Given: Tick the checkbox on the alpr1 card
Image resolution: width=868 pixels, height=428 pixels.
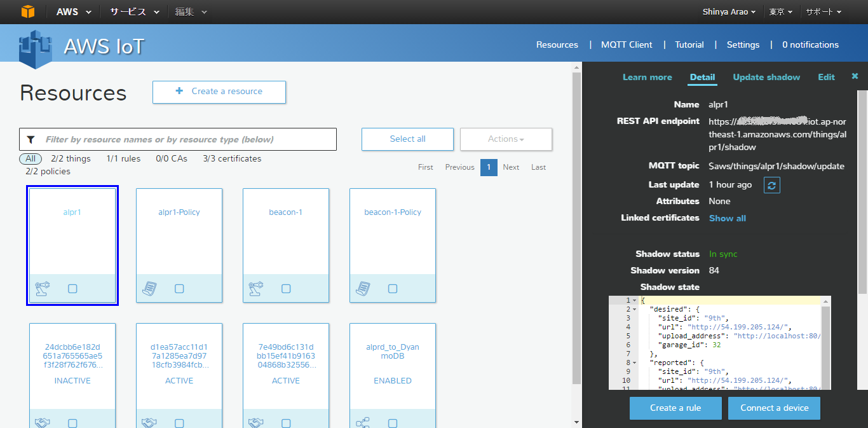Looking at the screenshot, I should coord(72,289).
